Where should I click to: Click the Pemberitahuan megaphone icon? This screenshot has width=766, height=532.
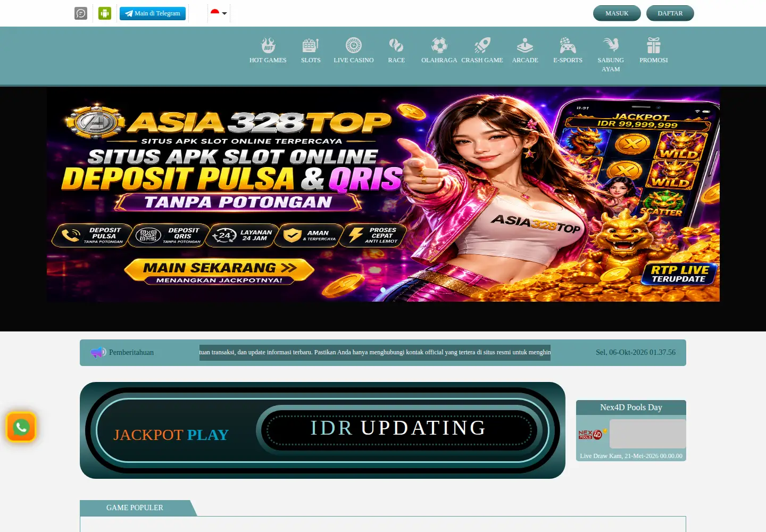pos(98,352)
